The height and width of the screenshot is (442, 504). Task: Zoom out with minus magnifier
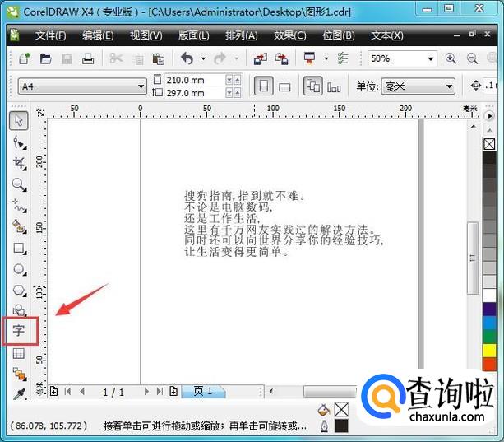pyautogui.click(x=472, y=58)
